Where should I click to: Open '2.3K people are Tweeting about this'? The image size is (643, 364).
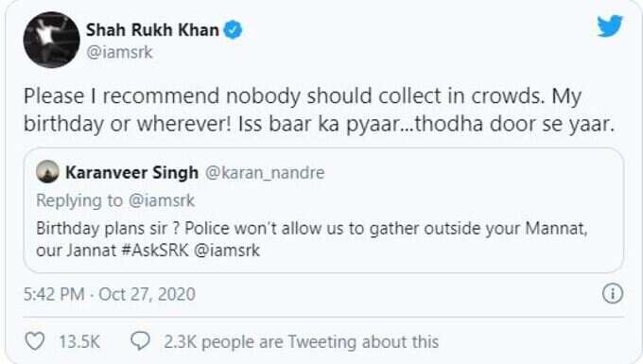(x=302, y=341)
